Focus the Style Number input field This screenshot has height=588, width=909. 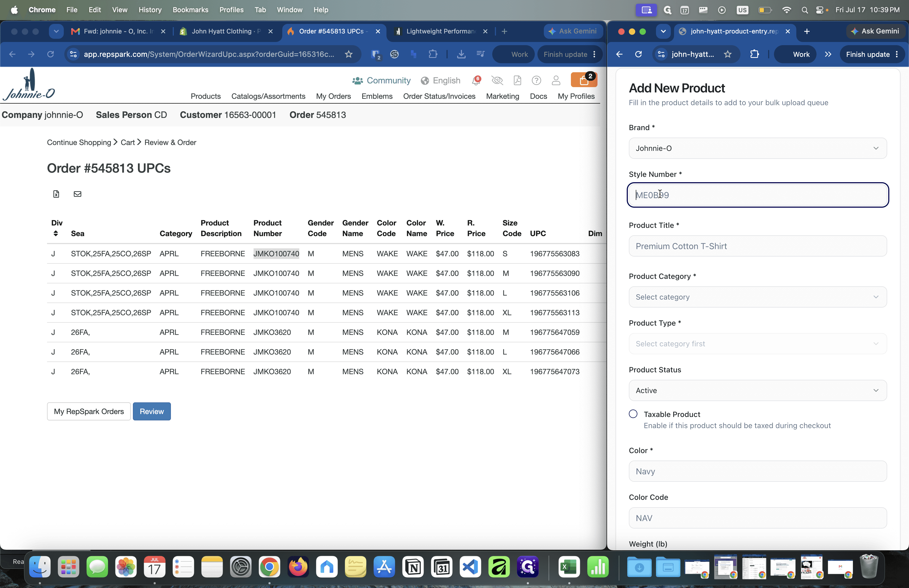point(757,195)
